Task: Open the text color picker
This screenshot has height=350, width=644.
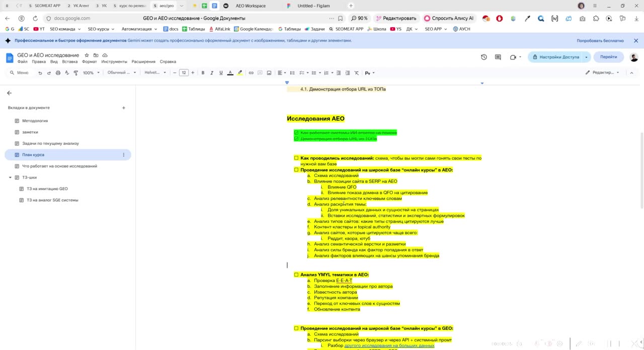Action: [230, 73]
